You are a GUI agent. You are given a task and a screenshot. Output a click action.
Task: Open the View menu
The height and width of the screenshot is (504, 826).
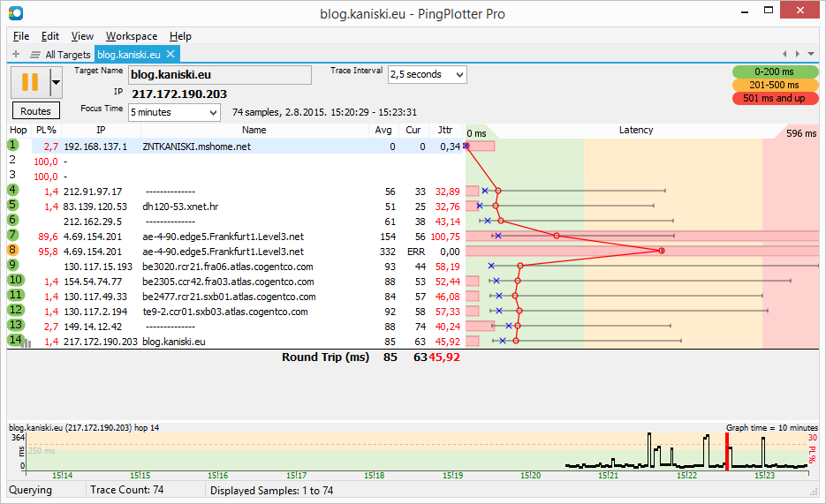tap(82, 36)
